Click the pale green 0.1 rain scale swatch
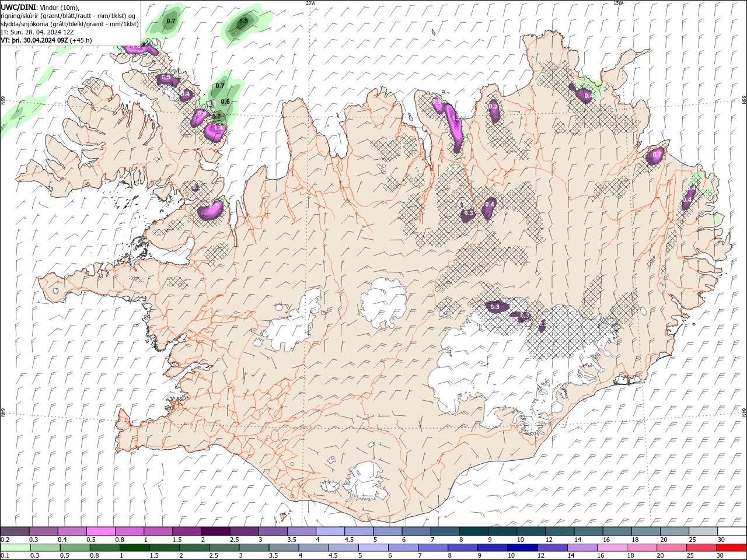This screenshot has height=560, width=747. click(15, 548)
